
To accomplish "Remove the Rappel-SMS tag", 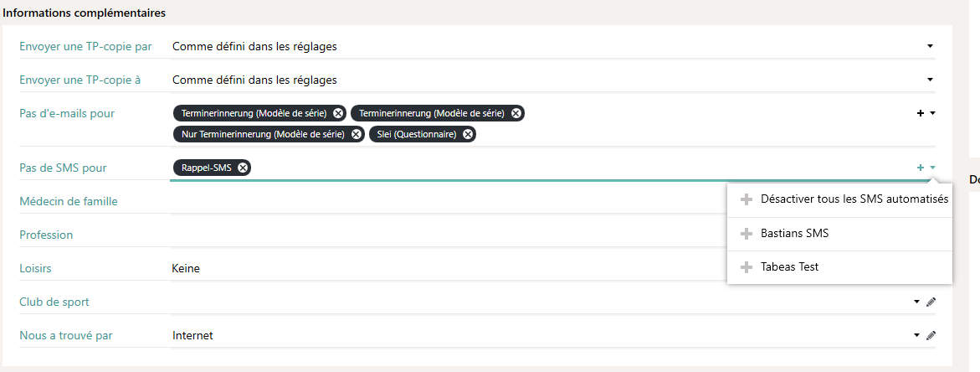I will click(243, 168).
